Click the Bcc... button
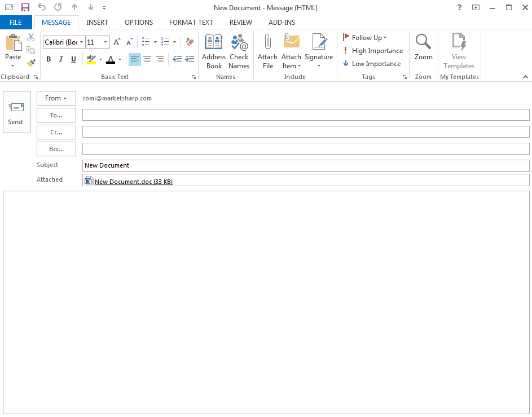This screenshot has width=532, height=417. pyautogui.click(x=56, y=149)
